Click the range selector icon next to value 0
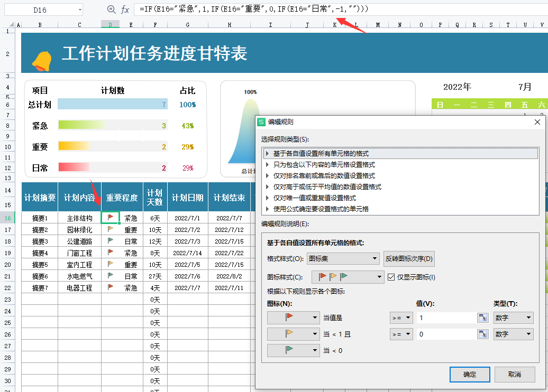Viewport: 548px width, 392px height. (x=482, y=334)
